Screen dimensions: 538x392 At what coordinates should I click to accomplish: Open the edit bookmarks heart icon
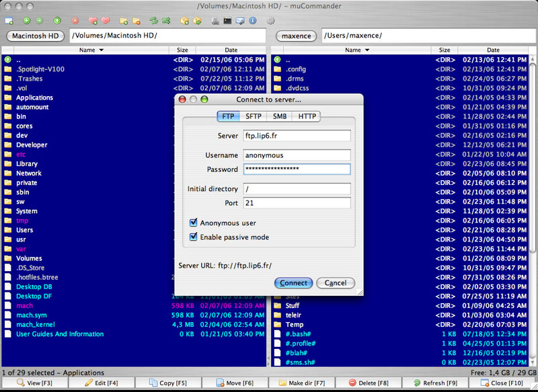(106, 21)
